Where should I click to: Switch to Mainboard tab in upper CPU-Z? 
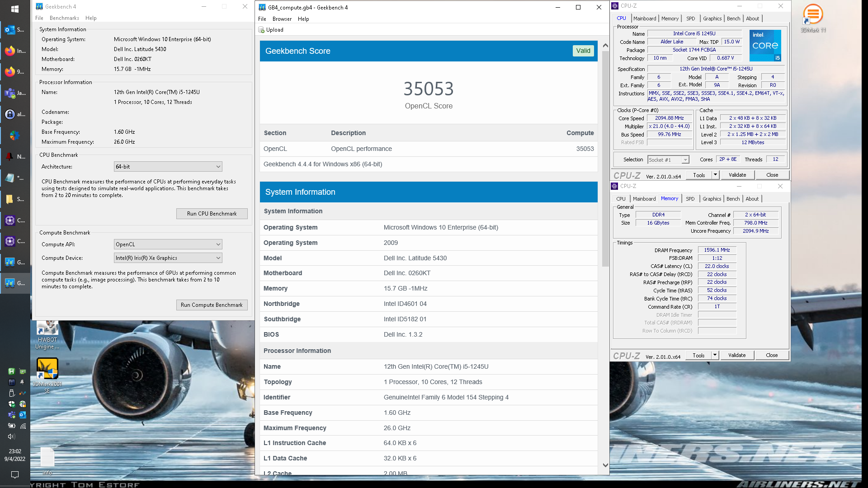point(645,19)
